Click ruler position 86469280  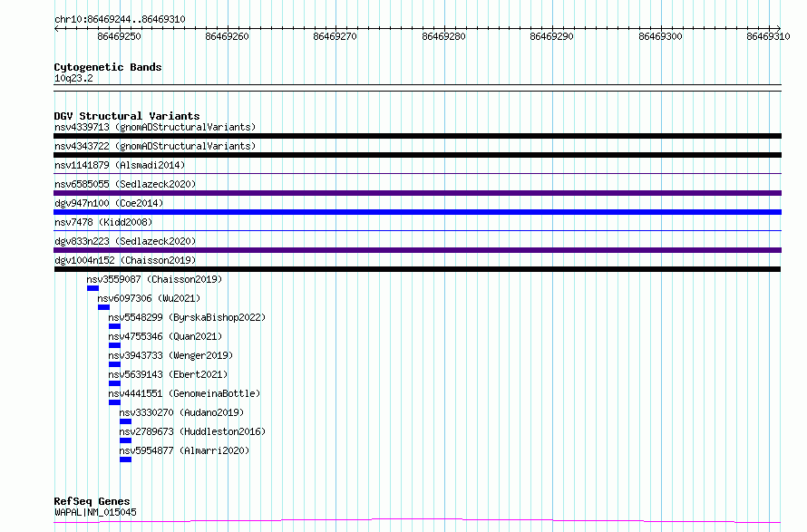(x=443, y=36)
